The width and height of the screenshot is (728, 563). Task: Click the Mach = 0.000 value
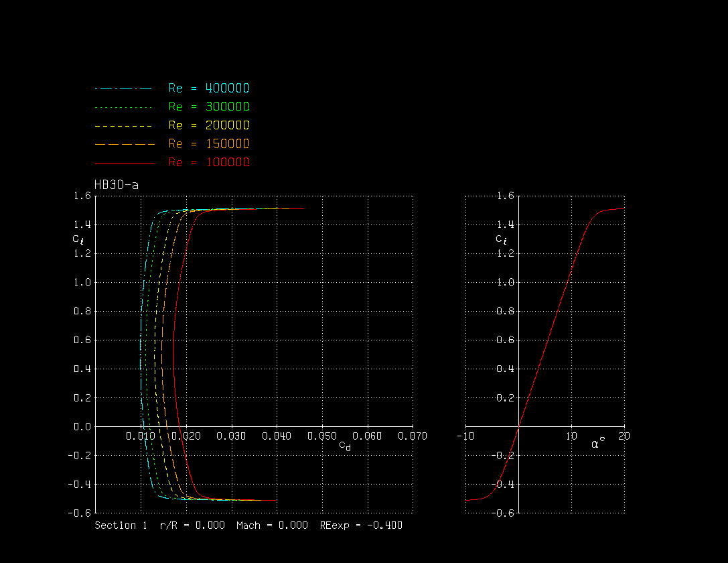[272, 525]
